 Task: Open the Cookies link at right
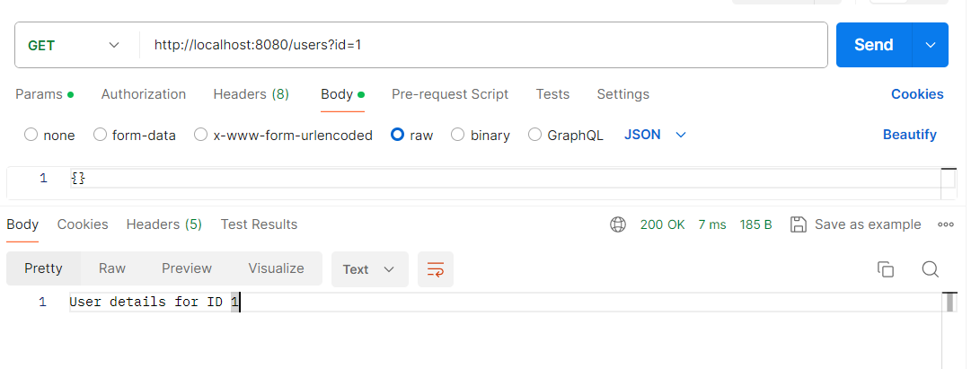(x=917, y=94)
